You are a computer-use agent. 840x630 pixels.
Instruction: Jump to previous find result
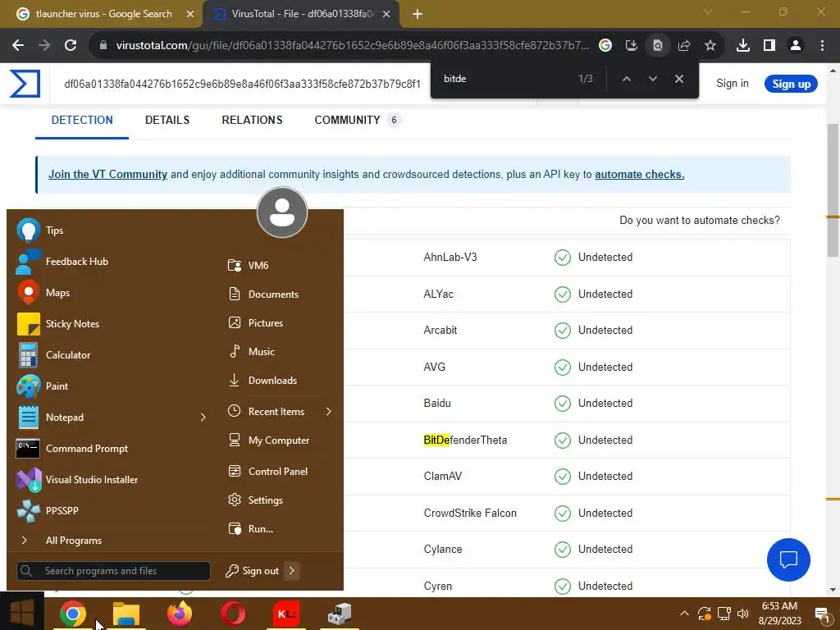pyautogui.click(x=626, y=79)
